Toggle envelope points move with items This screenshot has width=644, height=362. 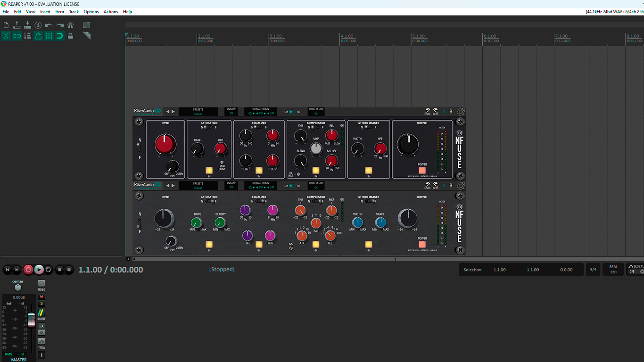(38, 36)
